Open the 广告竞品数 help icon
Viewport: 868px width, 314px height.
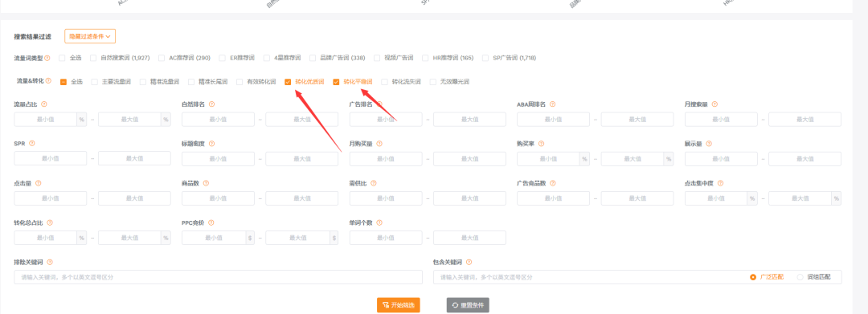(x=552, y=183)
